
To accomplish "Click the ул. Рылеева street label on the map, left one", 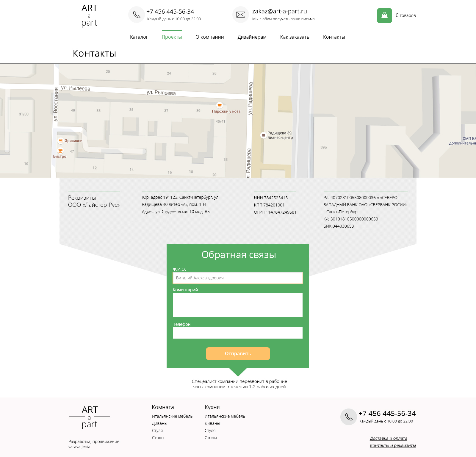I will tap(76, 88).
